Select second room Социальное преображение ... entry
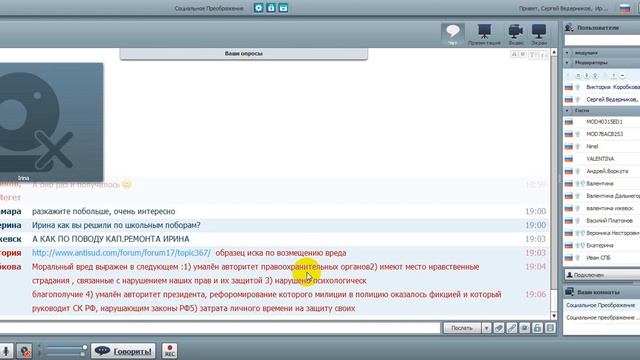640x360 pixels. point(602,318)
